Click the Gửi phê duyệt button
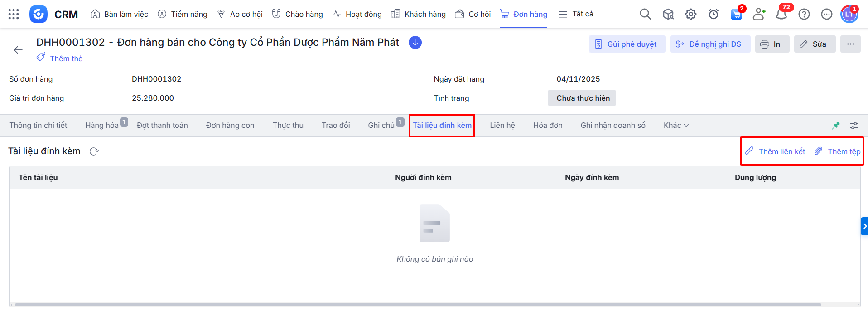 (627, 44)
